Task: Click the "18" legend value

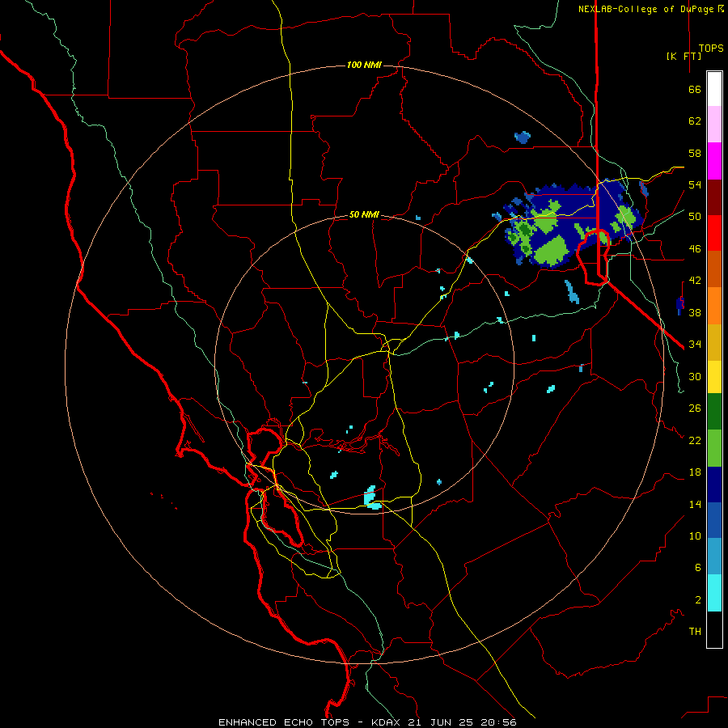Action: (695, 472)
